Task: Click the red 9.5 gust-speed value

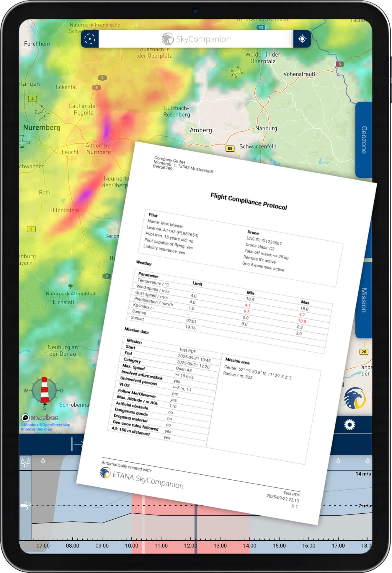Action: 246,311
